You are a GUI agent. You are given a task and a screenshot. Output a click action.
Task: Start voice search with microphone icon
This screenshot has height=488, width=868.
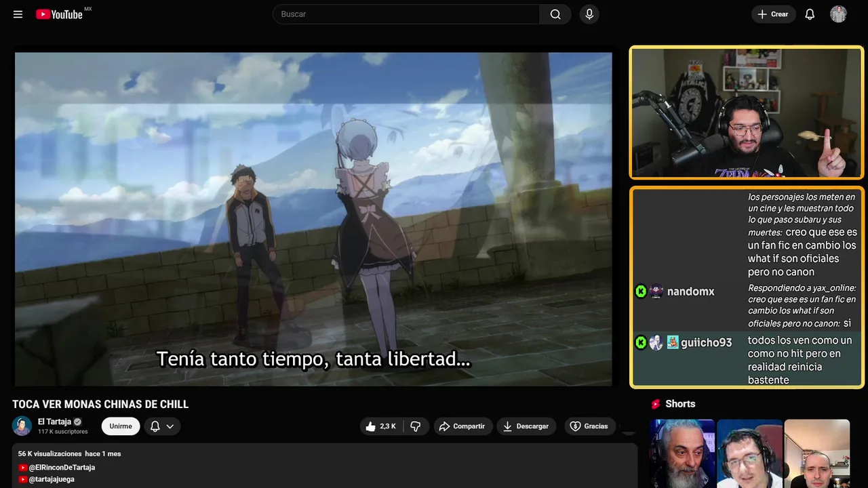click(589, 14)
